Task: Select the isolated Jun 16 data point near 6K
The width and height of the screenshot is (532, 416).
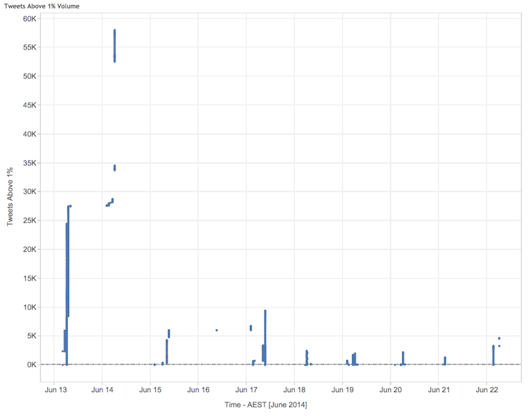Action: [x=217, y=330]
